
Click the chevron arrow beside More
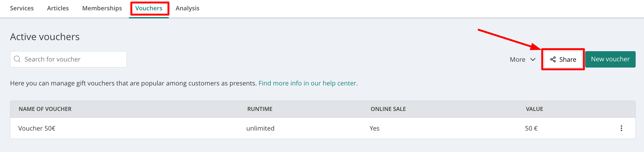(x=533, y=59)
